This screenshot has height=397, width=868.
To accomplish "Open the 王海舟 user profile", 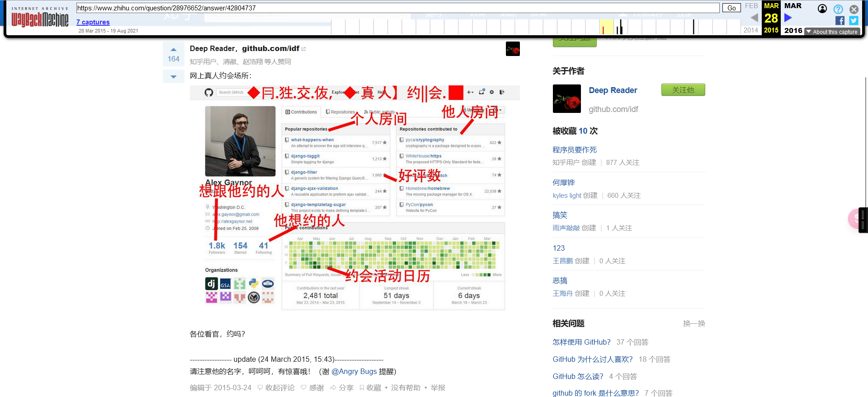I will click(x=563, y=294).
